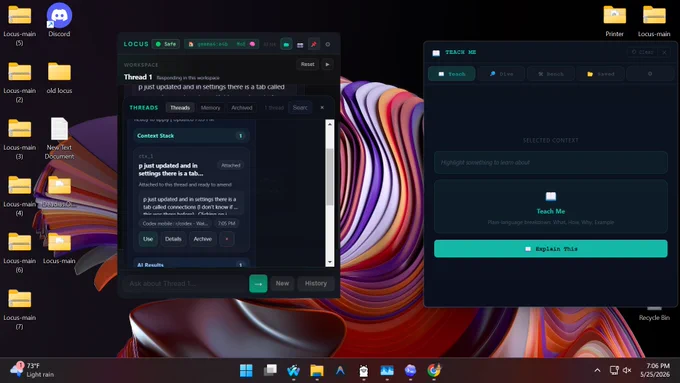
Task: Click the clock showing 7:06 PM
Action: 655,370
